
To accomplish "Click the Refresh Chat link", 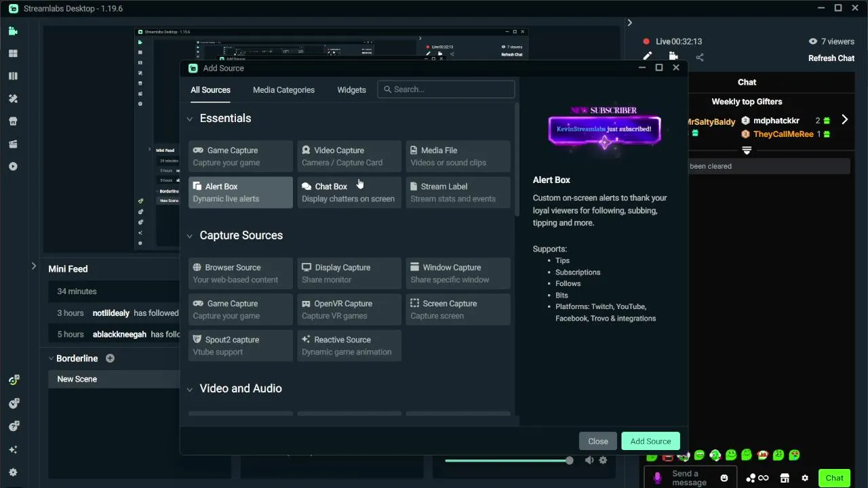I will point(831,58).
